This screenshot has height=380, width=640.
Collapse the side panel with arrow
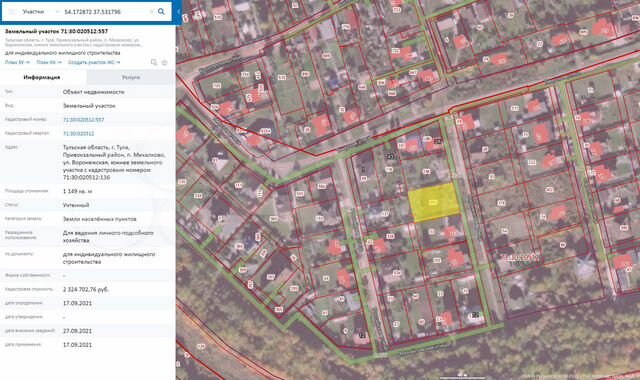178,12
